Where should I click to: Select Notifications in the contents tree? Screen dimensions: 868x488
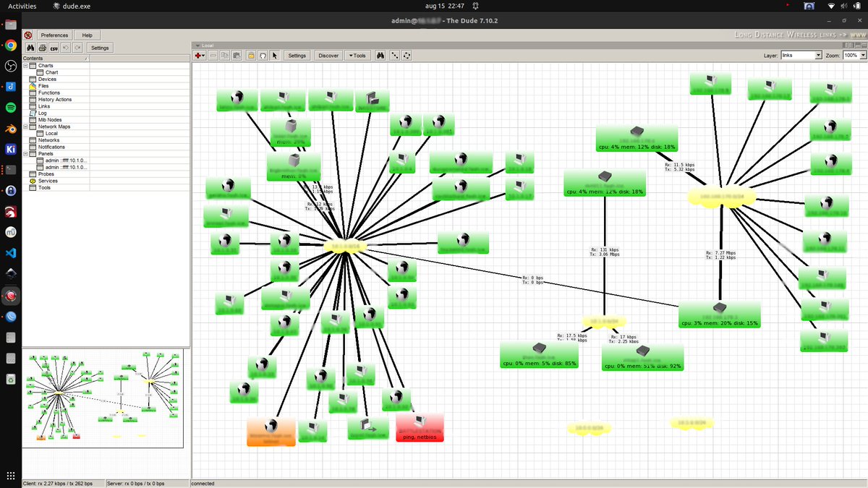[51, 147]
